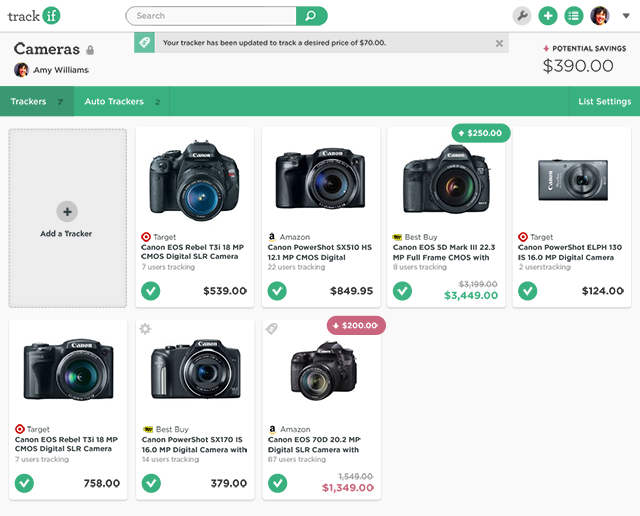Image resolution: width=640 pixels, height=516 pixels.
Task: Click Target logo on 758.00 card
Action: (x=20, y=429)
